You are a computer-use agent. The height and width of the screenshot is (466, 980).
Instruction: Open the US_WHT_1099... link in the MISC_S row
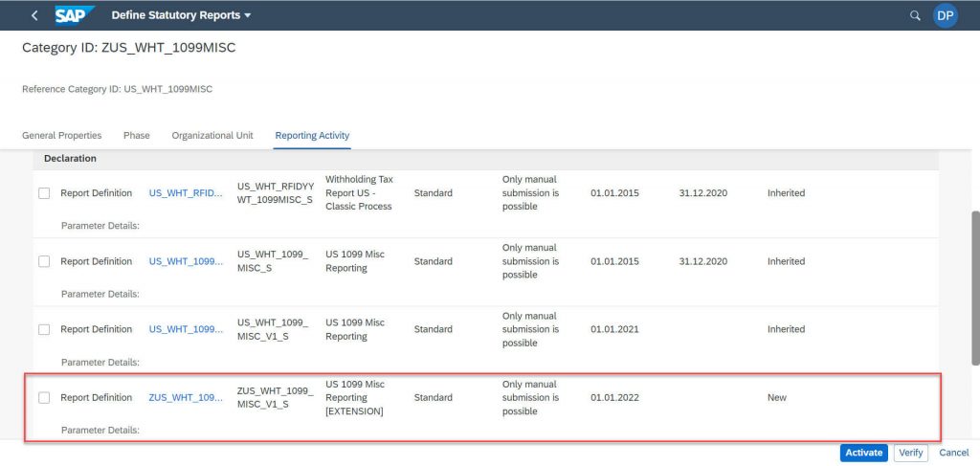coord(186,261)
